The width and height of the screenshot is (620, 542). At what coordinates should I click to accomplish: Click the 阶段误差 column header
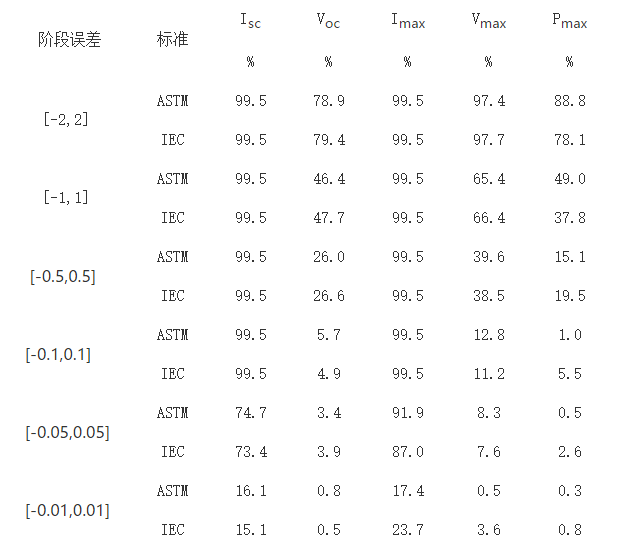pos(69,40)
